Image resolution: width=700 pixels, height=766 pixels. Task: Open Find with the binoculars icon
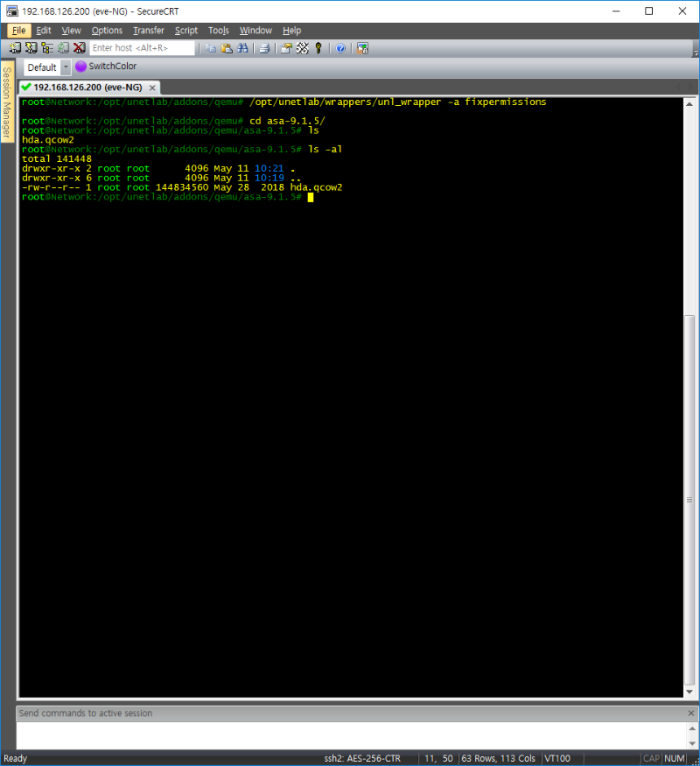[242, 48]
